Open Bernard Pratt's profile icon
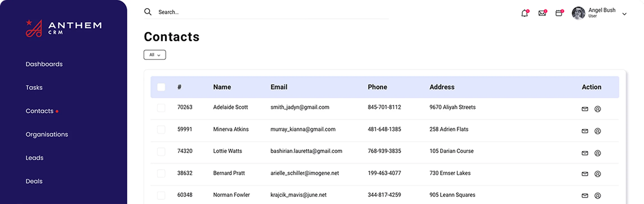Viewport: 644px width, 204px height. (597, 174)
